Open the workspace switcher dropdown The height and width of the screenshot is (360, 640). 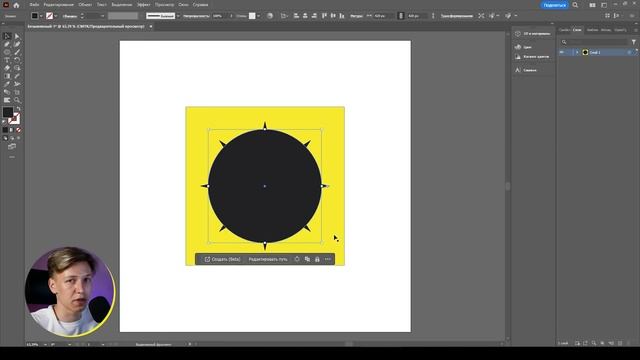(x=604, y=5)
